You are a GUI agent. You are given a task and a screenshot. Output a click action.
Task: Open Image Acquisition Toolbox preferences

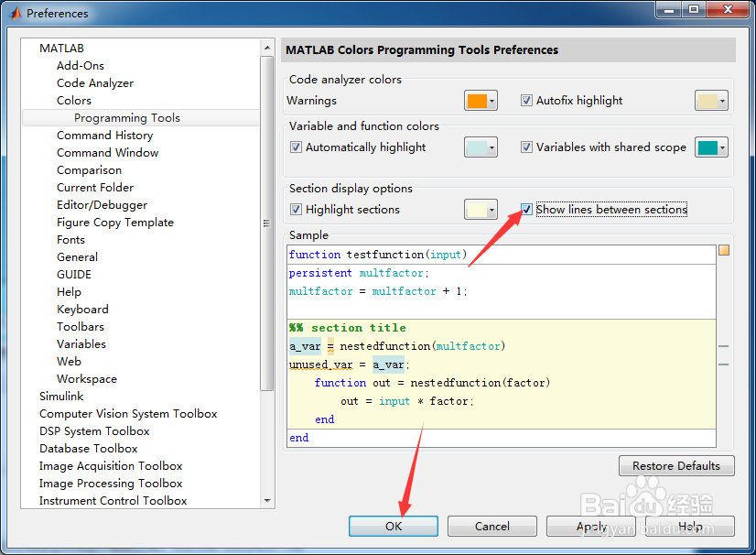[111, 466]
